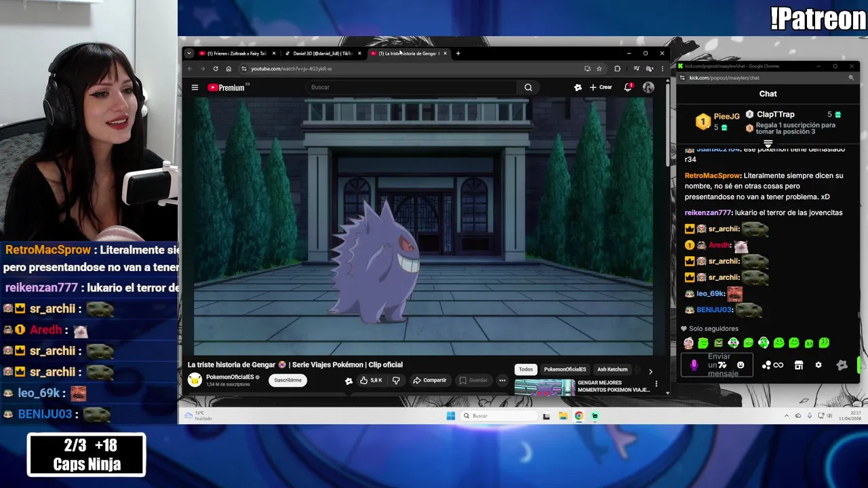Image resolution: width=868 pixels, height=488 pixels.
Task: Open Kick chat settings gear
Action: [x=818, y=365]
